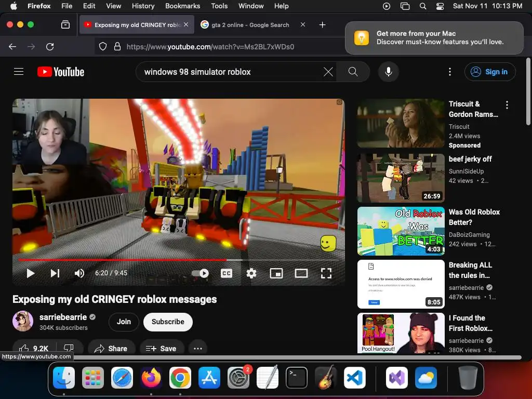
Task: Close the Google Search tab
Action: pos(303,24)
